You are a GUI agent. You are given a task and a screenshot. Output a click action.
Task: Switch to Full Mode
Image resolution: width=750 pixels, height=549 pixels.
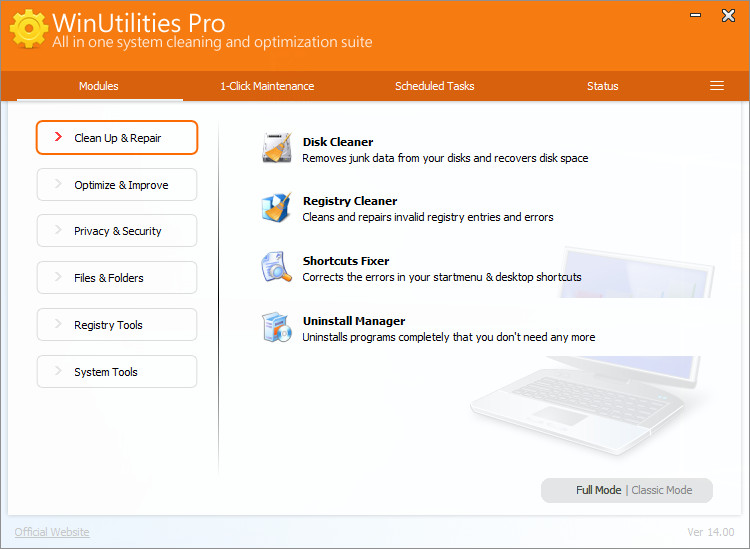tap(598, 490)
